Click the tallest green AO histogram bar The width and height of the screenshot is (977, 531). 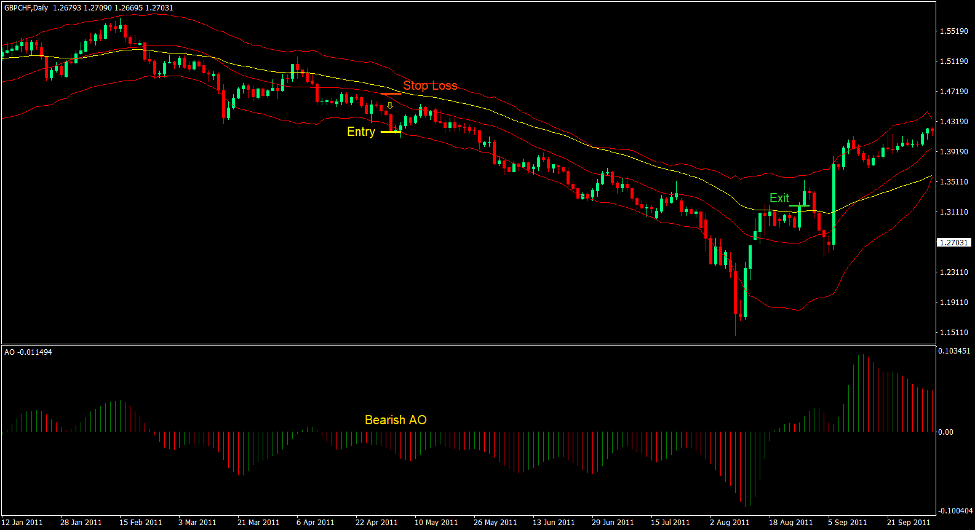(858, 393)
